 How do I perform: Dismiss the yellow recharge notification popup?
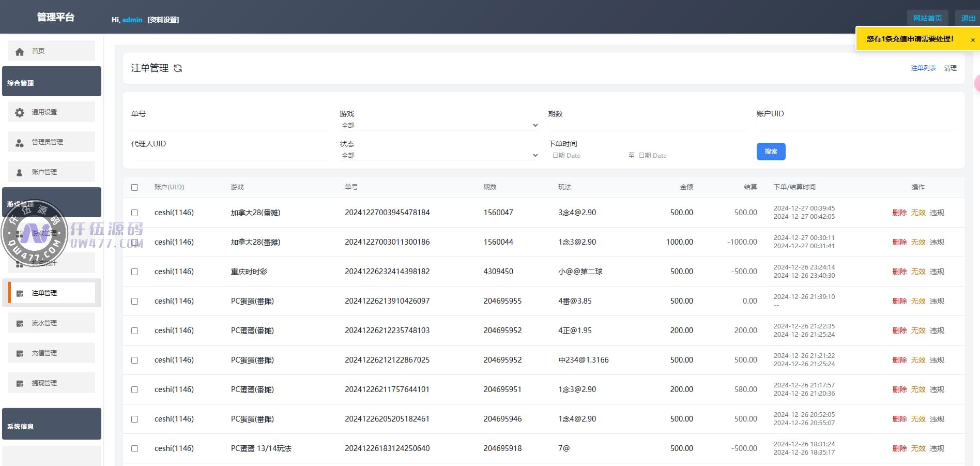[x=972, y=40]
